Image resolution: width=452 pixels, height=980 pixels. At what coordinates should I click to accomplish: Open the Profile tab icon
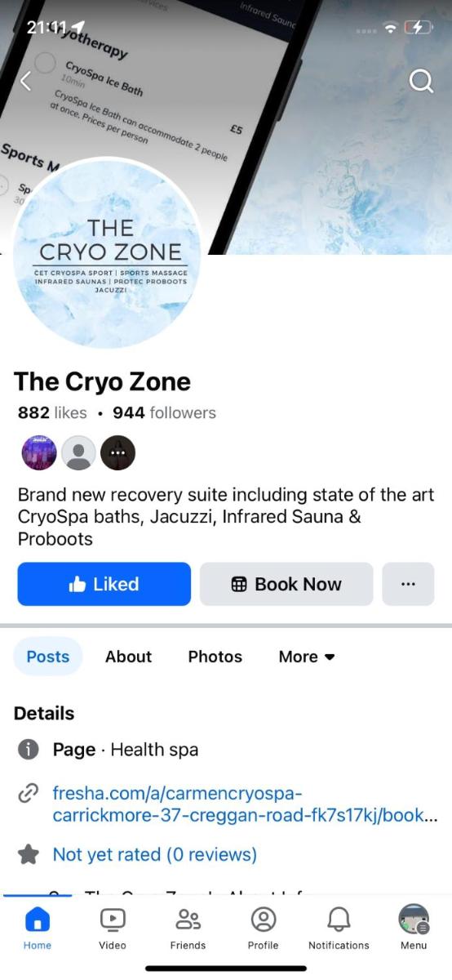(263, 920)
